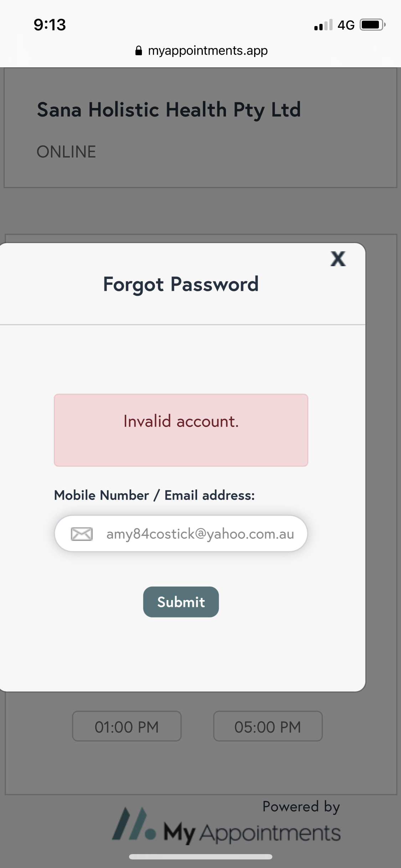Tap the 9:13 clock in the status bar

click(50, 25)
